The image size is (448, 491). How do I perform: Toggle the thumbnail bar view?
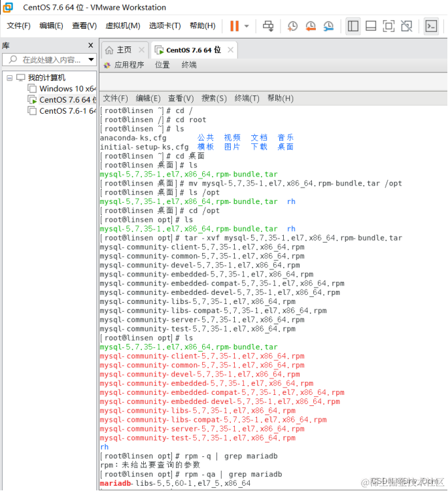point(371,26)
